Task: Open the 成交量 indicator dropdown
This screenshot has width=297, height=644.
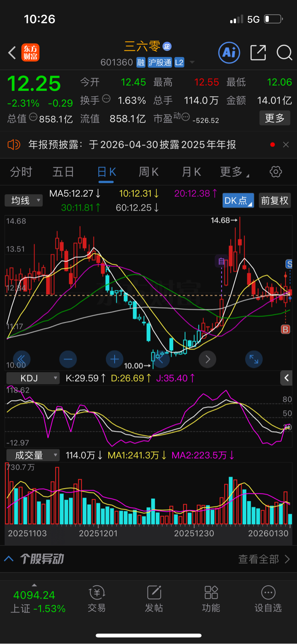Action: [x=32, y=455]
